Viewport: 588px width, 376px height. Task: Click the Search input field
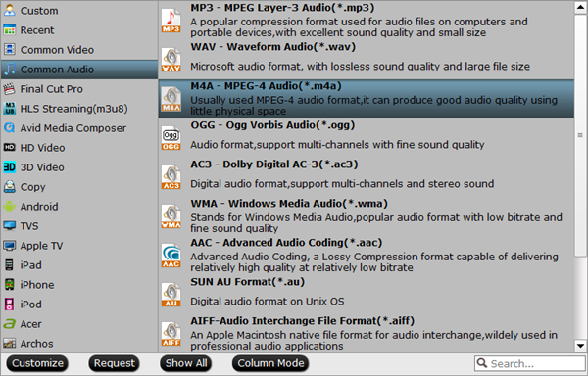coord(529,363)
